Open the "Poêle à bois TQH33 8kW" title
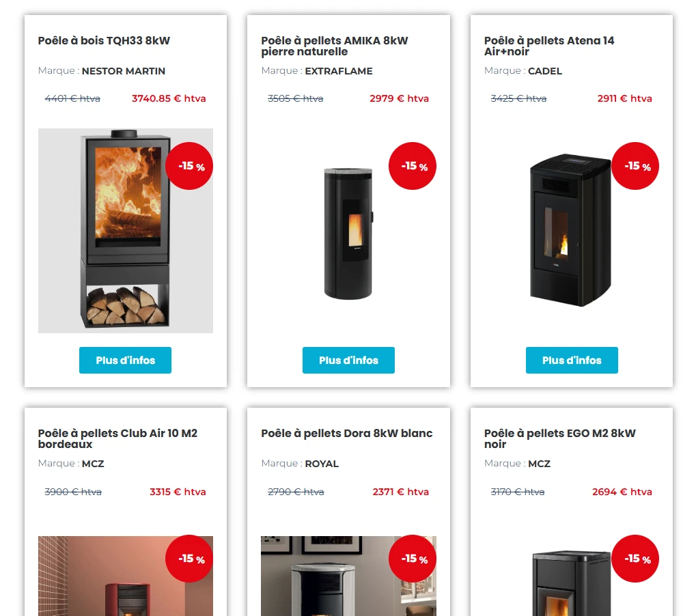 coord(104,41)
